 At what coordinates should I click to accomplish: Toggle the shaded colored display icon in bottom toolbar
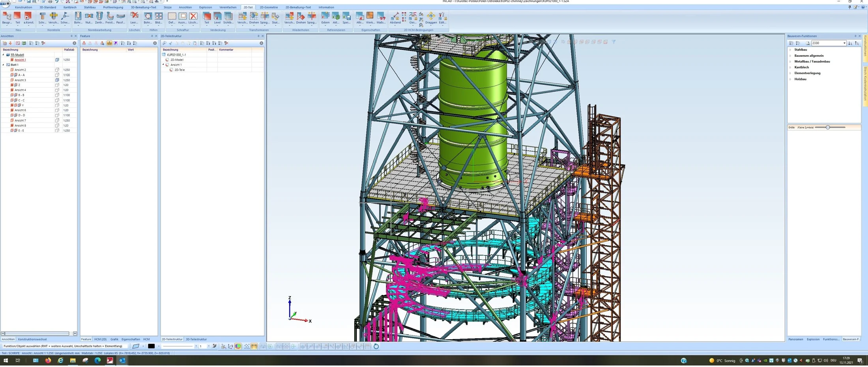(238, 347)
